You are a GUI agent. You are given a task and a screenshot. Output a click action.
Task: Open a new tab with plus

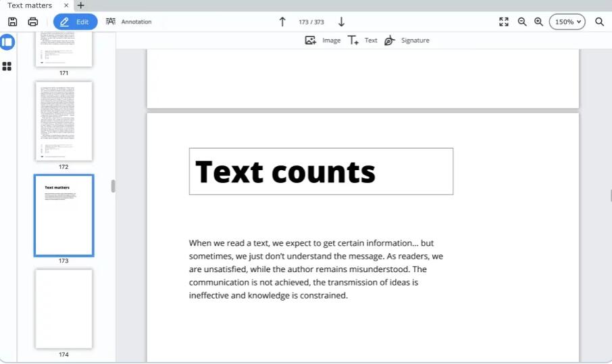pos(81,5)
